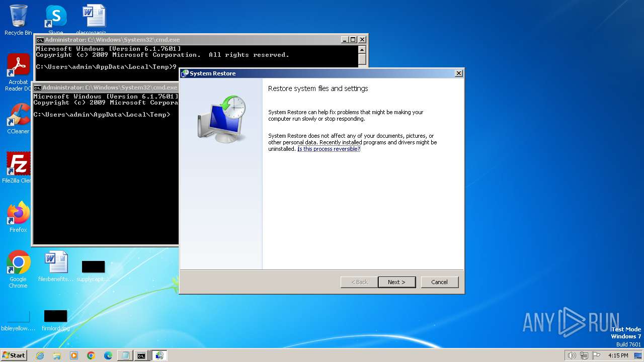Maximize the back cmd.exe window
Viewport: 644px width, 362px height.
click(x=353, y=40)
